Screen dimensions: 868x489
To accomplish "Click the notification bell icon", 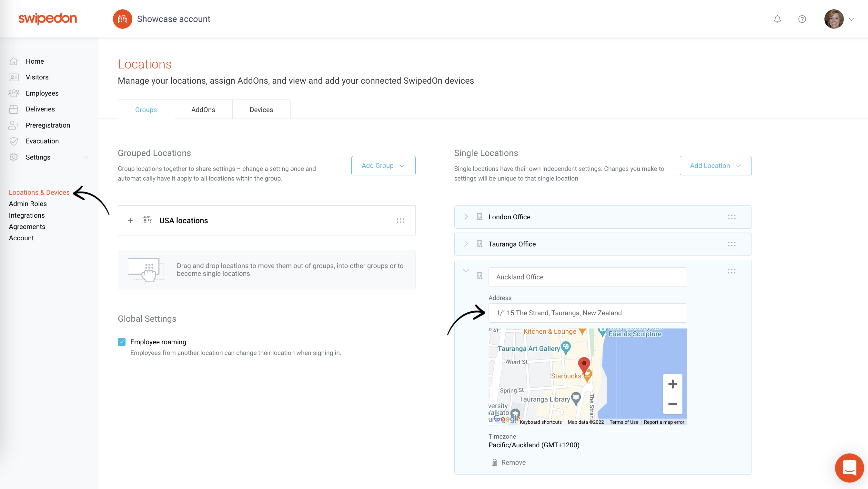I will (x=777, y=19).
